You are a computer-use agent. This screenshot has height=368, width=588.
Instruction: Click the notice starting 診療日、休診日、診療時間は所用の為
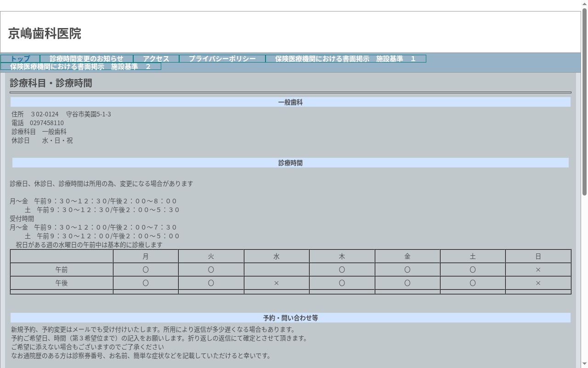102,184
